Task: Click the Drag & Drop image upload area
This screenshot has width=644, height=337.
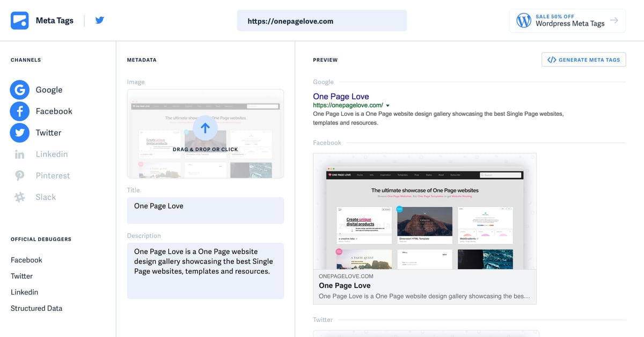Action: [206, 134]
